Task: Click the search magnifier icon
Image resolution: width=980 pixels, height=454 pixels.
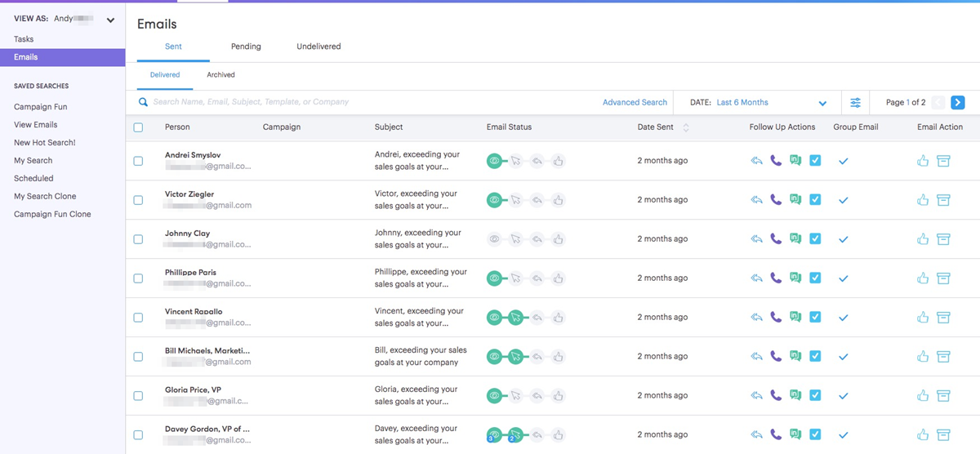Action: coord(143,102)
